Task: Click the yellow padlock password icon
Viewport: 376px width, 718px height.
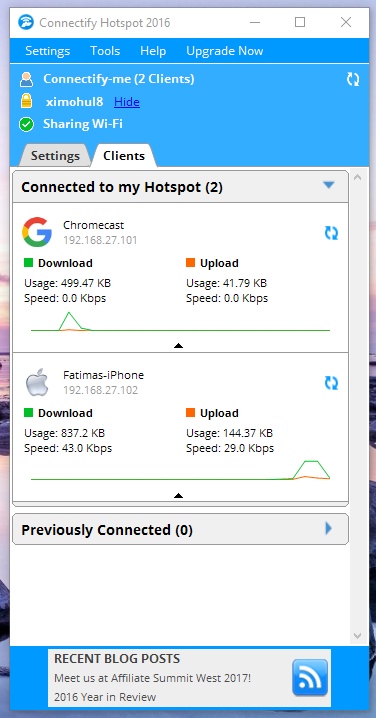Action: pos(27,101)
